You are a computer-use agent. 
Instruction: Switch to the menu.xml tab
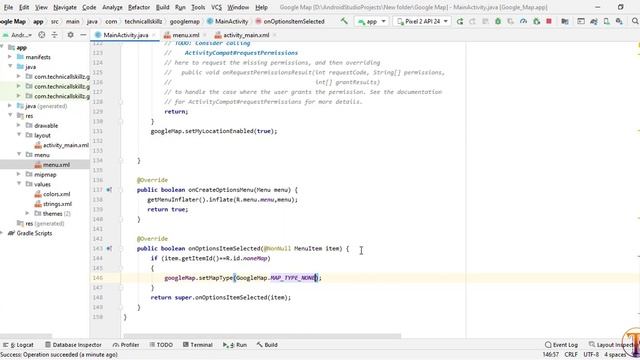point(182,36)
